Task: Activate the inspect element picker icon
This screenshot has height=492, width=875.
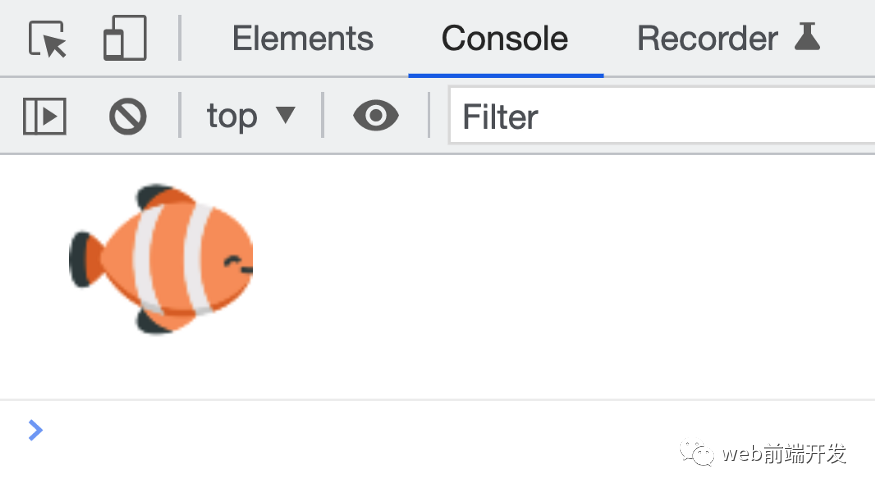Action: pos(47,38)
